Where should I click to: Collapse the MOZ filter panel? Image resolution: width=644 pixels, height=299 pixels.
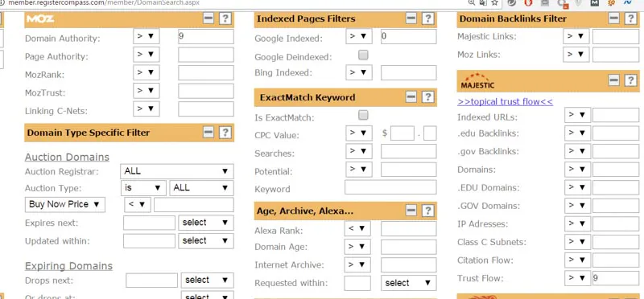[x=208, y=18]
